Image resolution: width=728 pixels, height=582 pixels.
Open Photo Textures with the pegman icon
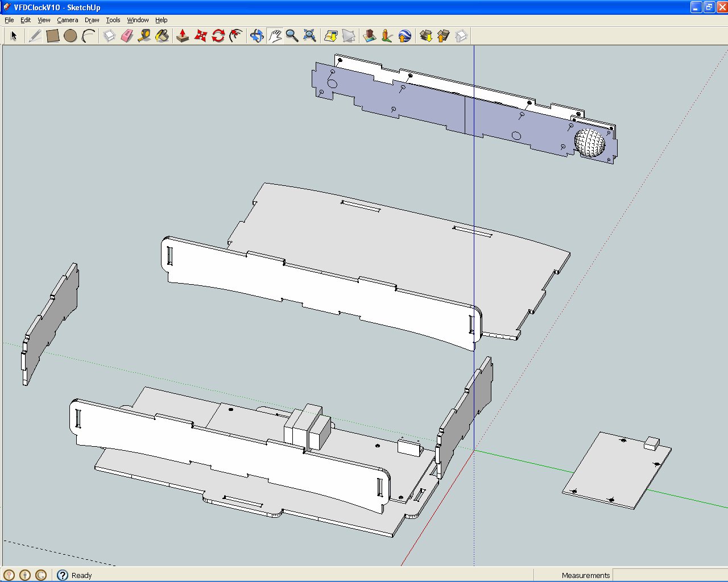387,36
